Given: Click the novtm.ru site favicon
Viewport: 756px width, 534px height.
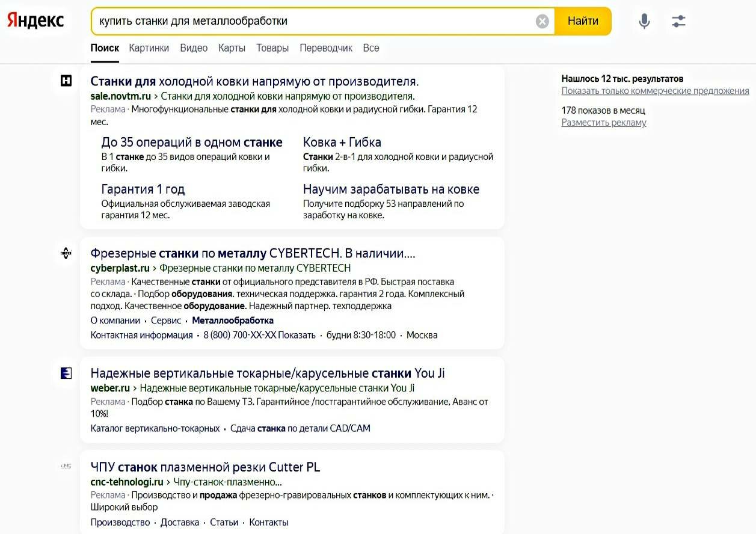Looking at the screenshot, I should (66, 81).
